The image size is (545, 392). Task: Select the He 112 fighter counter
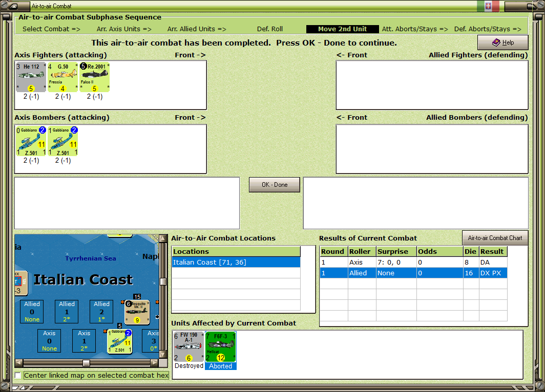point(31,77)
